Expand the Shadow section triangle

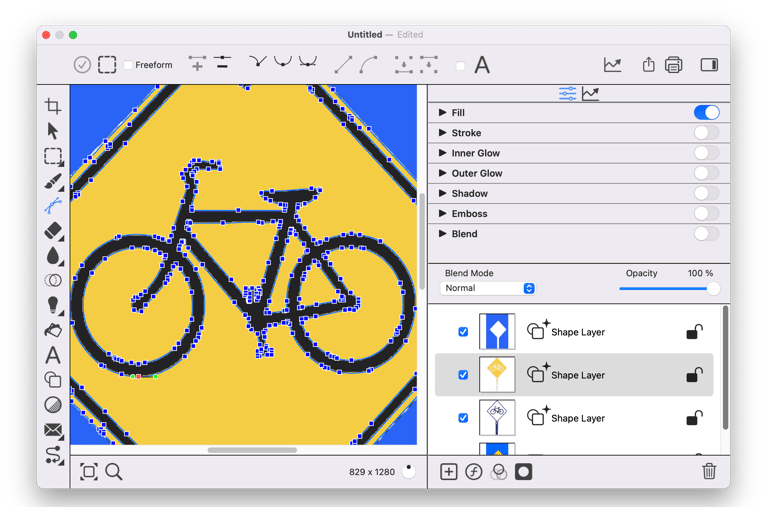point(442,193)
